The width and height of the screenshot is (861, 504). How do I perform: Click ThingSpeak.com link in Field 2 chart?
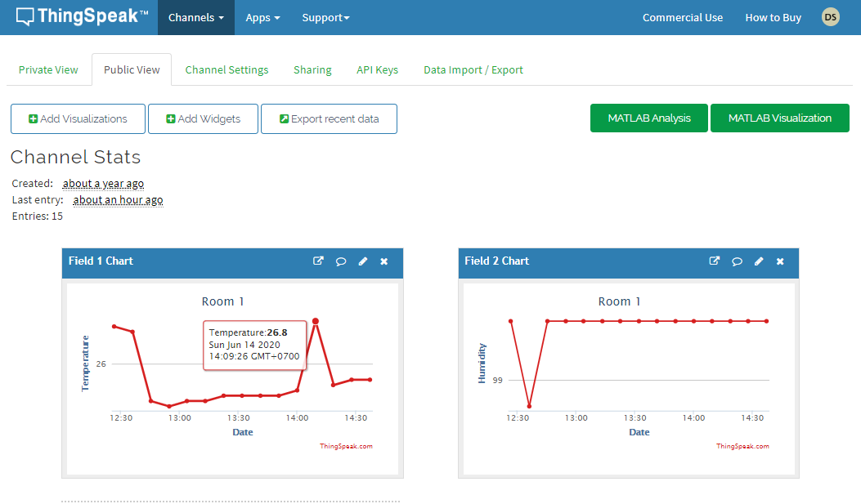coord(742,446)
